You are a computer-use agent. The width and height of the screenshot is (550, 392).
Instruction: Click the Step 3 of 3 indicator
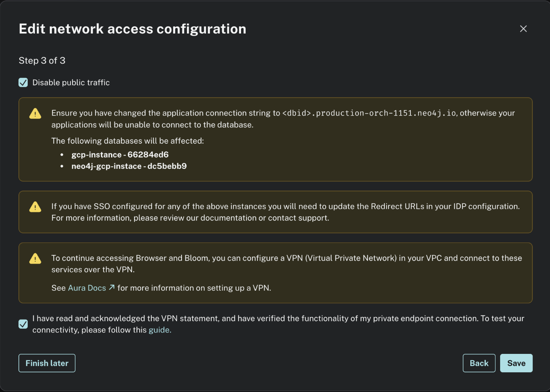42,60
